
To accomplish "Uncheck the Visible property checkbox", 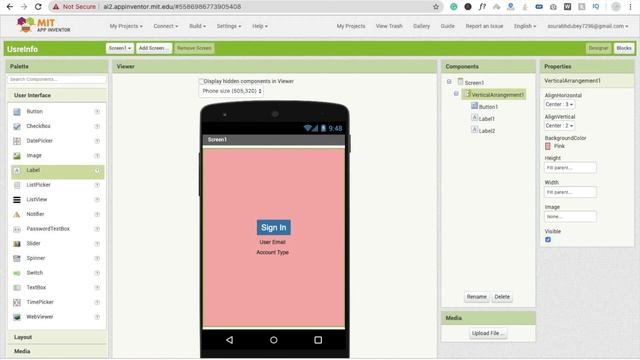I will pyautogui.click(x=548, y=240).
